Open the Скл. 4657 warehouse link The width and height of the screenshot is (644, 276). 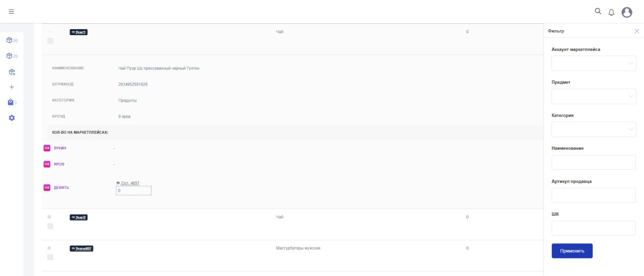pyautogui.click(x=130, y=183)
